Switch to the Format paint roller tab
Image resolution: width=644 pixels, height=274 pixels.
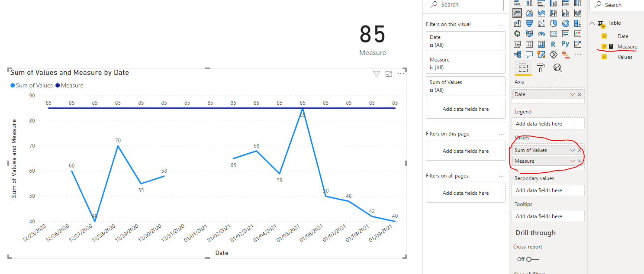(x=541, y=68)
